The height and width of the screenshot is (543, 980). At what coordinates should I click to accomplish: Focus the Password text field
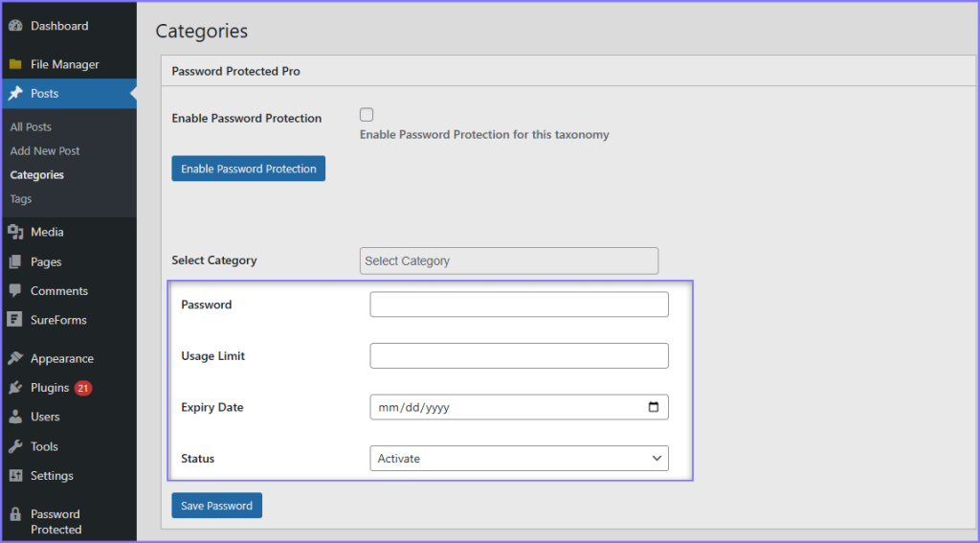click(x=519, y=305)
